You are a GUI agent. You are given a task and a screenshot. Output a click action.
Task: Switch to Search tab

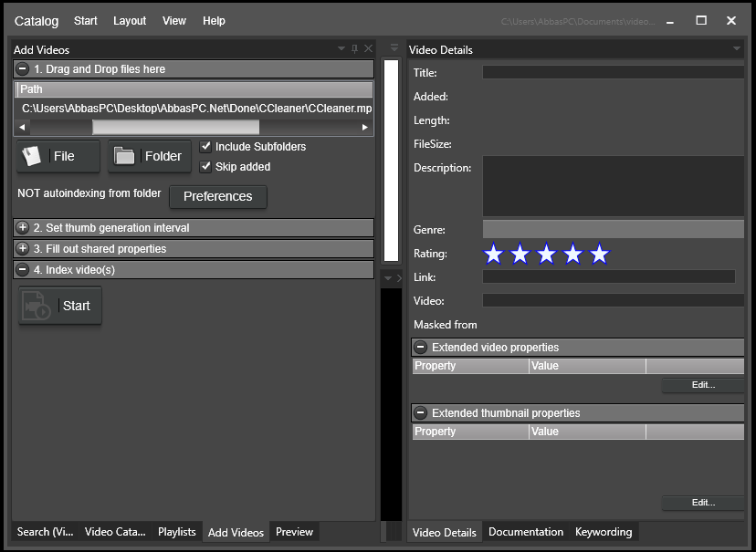click(46, 532)
